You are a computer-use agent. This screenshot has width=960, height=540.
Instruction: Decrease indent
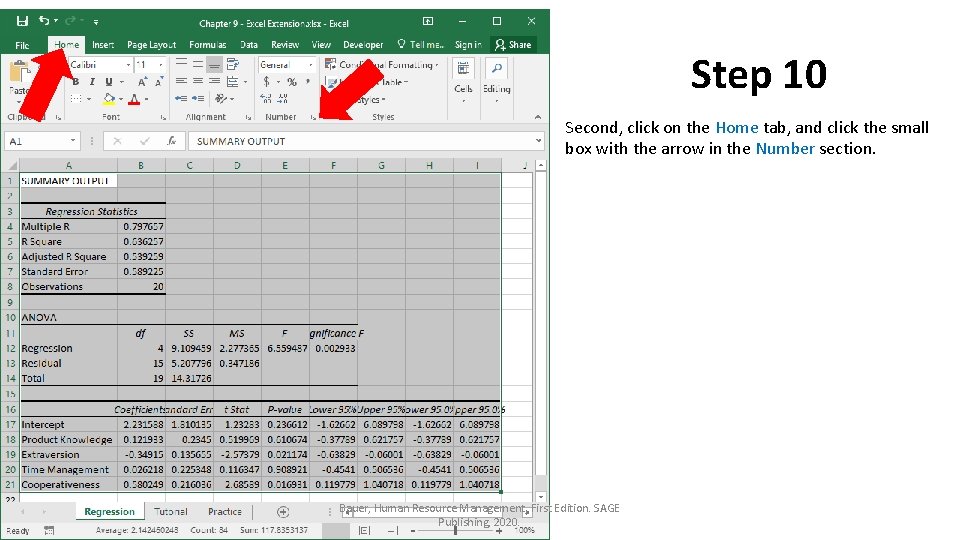click(181, 98)
